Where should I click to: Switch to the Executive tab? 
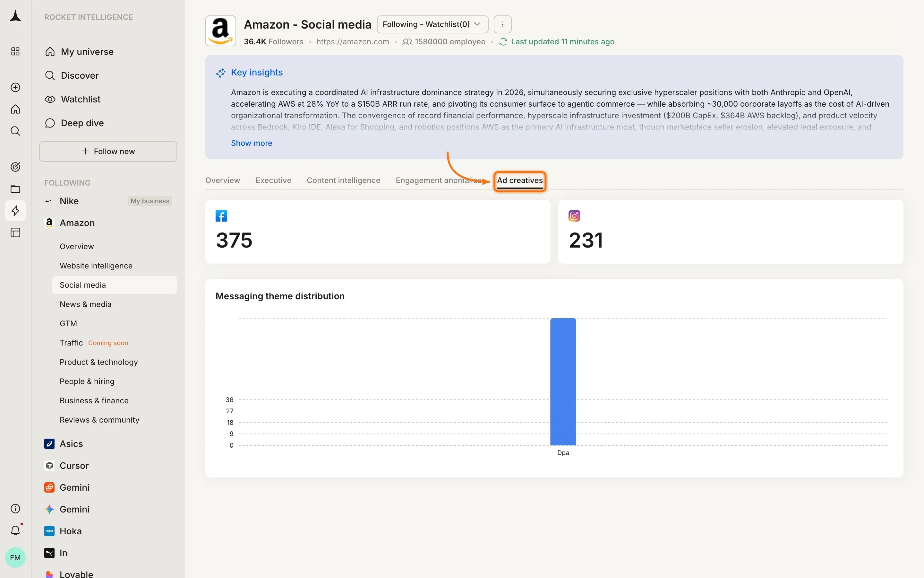pos(273,180)
